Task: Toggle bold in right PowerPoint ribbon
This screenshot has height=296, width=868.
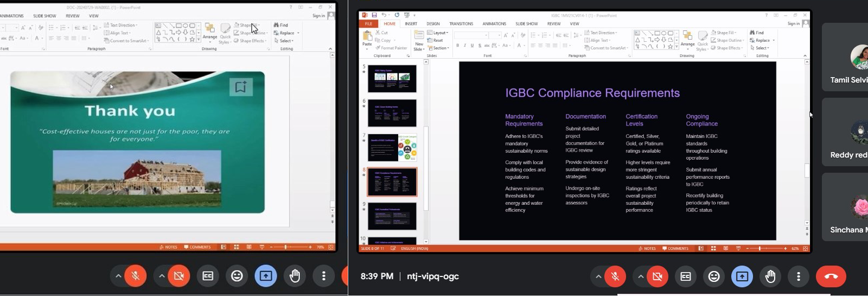Action: pyautogui.click(x=457, y=46)
